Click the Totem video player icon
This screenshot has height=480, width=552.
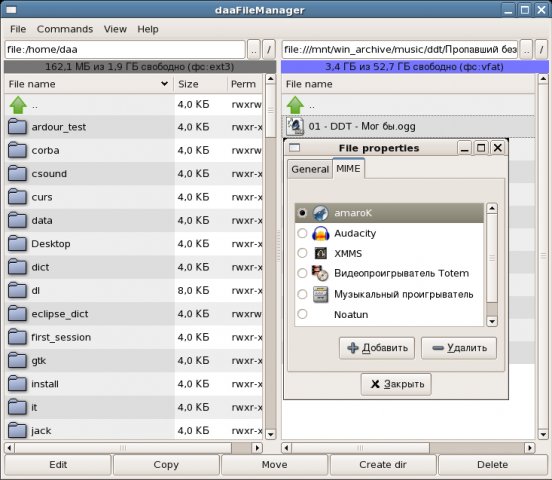point(320,274)
